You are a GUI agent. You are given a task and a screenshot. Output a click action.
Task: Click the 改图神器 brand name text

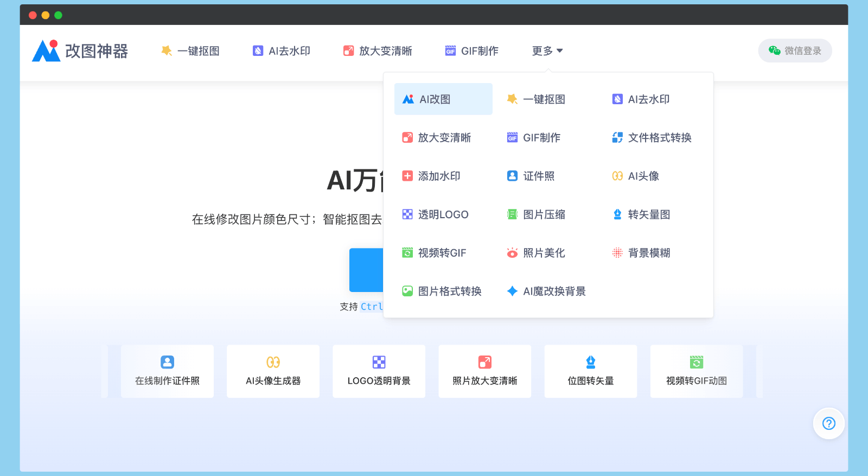(97, 50)
